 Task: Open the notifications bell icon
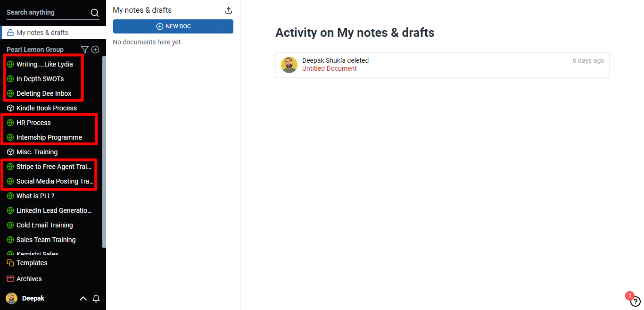pos(96,298)
